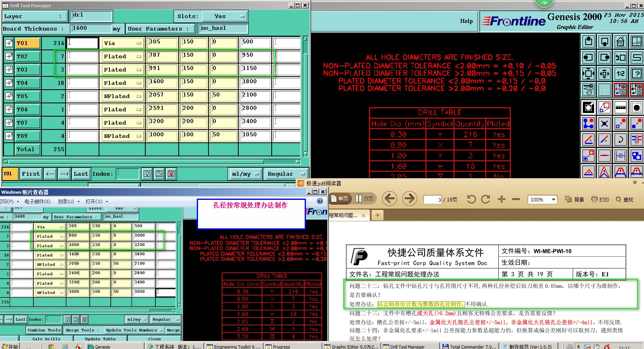The width and height of the screenshot is (644, 349).
Task: Click the mirror F icon
Action: click(637, 140)
